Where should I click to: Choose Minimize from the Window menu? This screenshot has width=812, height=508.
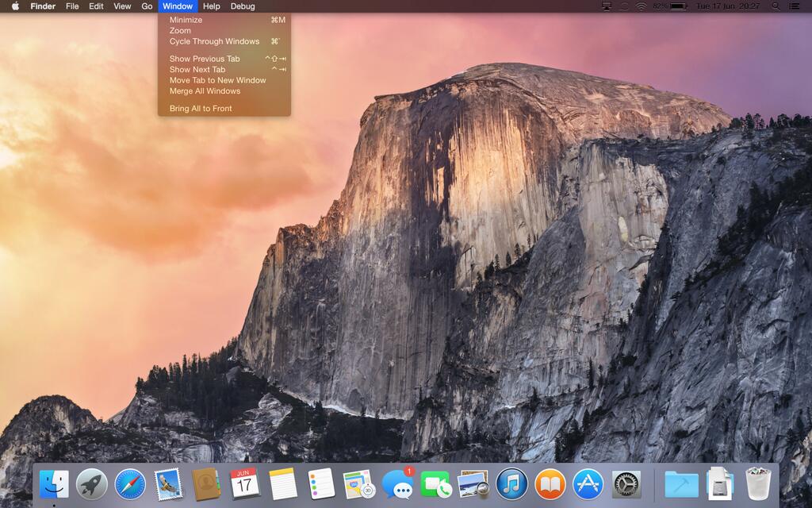[x=186, y=20]
